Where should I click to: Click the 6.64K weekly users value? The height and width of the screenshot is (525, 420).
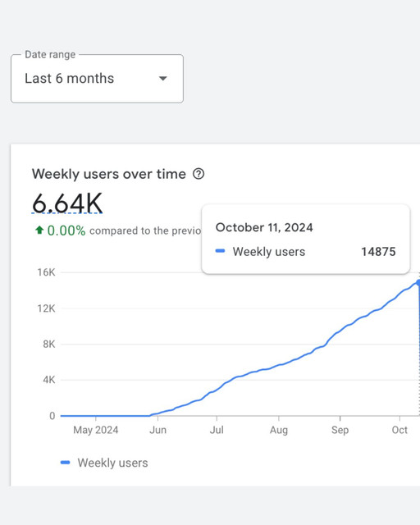[x=67, y=203]
